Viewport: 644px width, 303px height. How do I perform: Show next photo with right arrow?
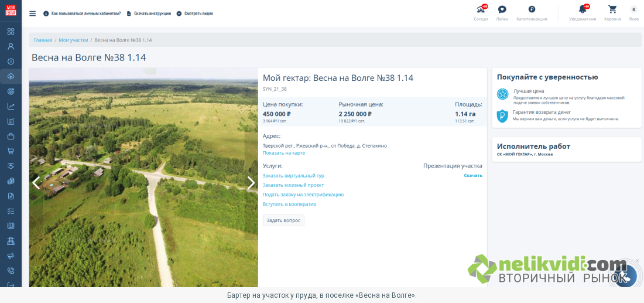251,182
